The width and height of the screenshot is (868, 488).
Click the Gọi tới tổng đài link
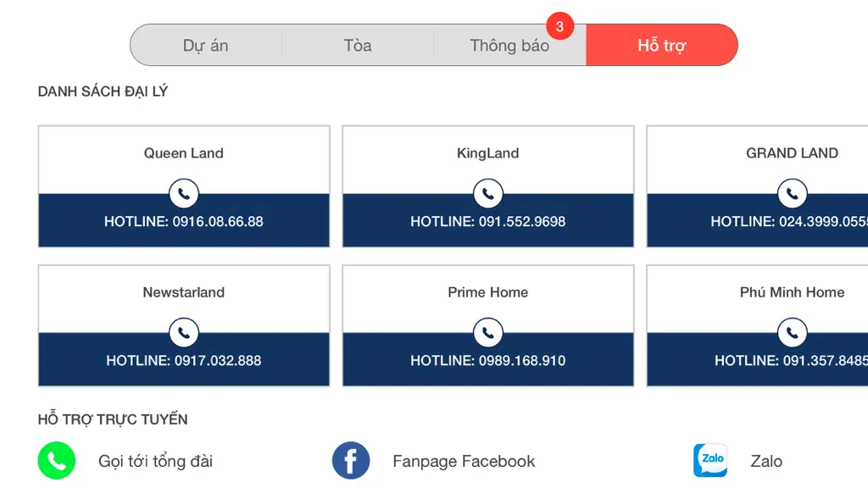(156, 462)
